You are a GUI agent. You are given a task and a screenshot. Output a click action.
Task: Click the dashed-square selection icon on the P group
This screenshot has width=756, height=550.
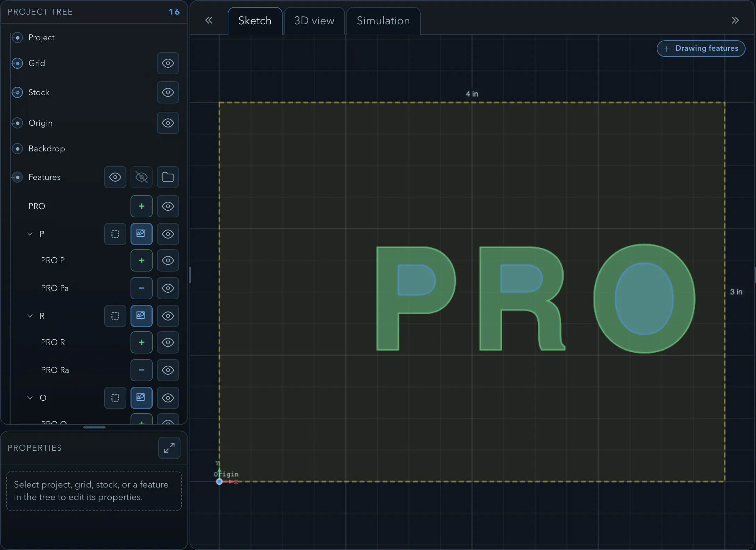[x=115, y=234]
